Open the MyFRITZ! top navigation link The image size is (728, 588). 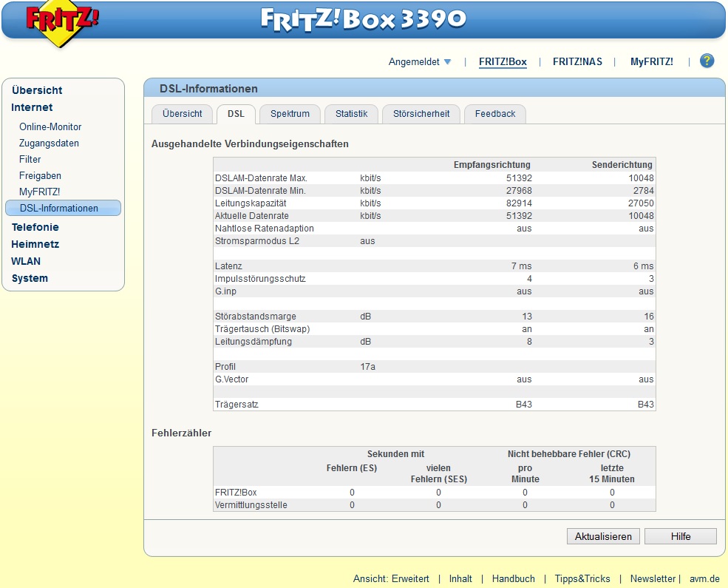pos(651,62)
